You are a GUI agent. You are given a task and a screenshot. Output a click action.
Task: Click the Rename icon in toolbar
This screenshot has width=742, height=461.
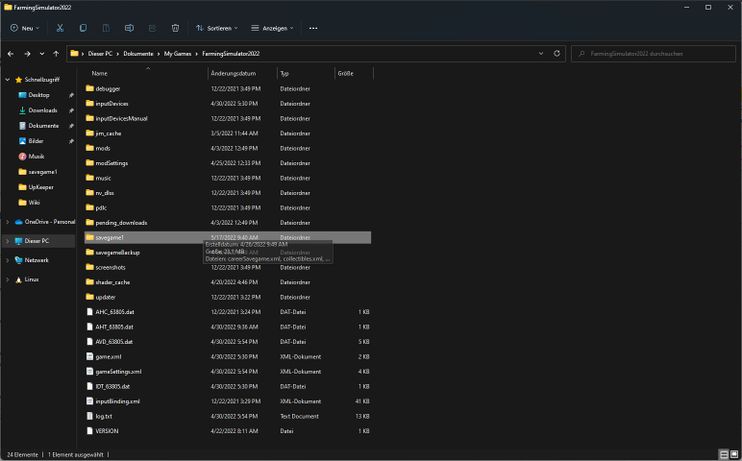129,28
